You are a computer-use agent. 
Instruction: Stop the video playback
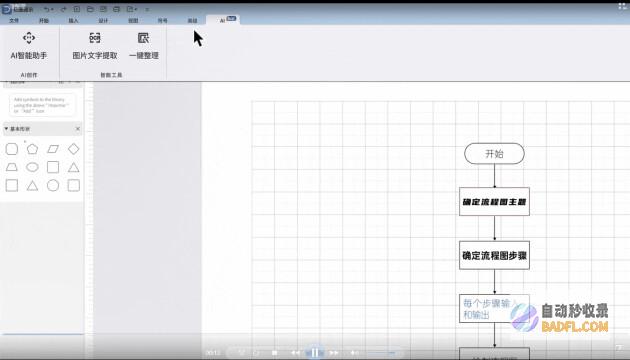(x=275, y=353)
